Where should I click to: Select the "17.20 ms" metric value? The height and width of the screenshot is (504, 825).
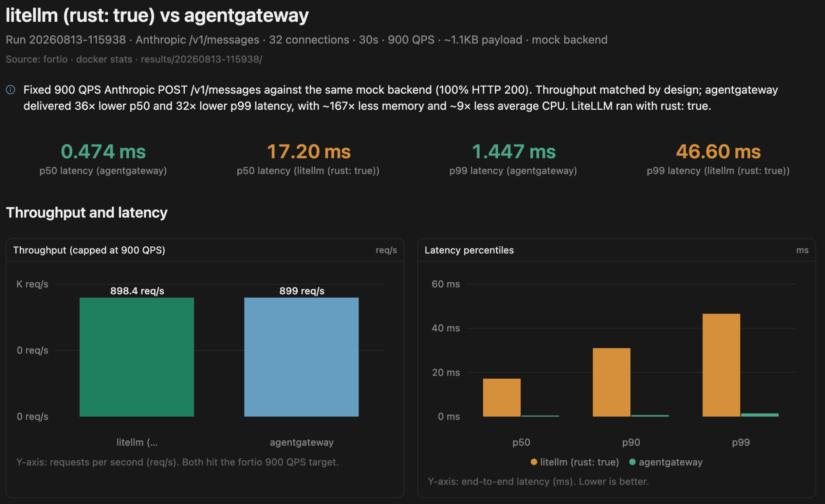(x=309, y=151)
